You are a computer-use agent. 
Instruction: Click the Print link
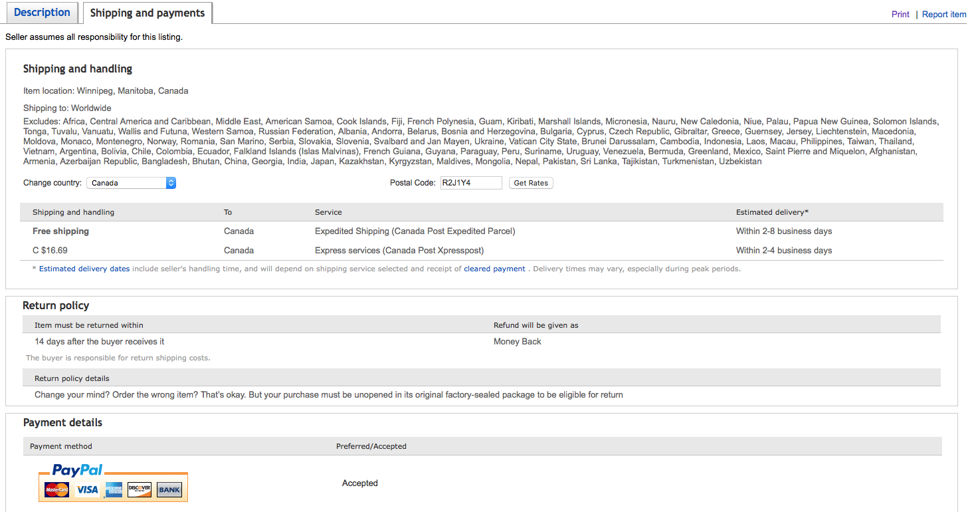(x=900, y=15)
